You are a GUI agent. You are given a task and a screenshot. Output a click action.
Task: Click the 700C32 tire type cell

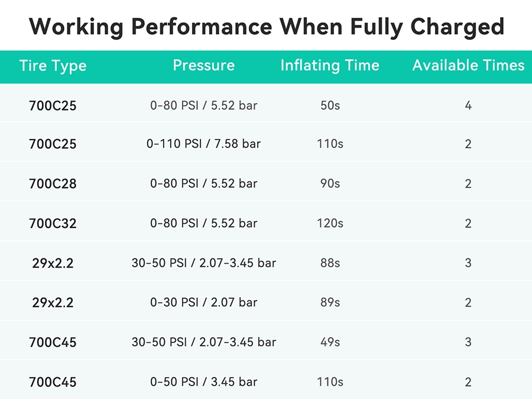coord(53,223)
